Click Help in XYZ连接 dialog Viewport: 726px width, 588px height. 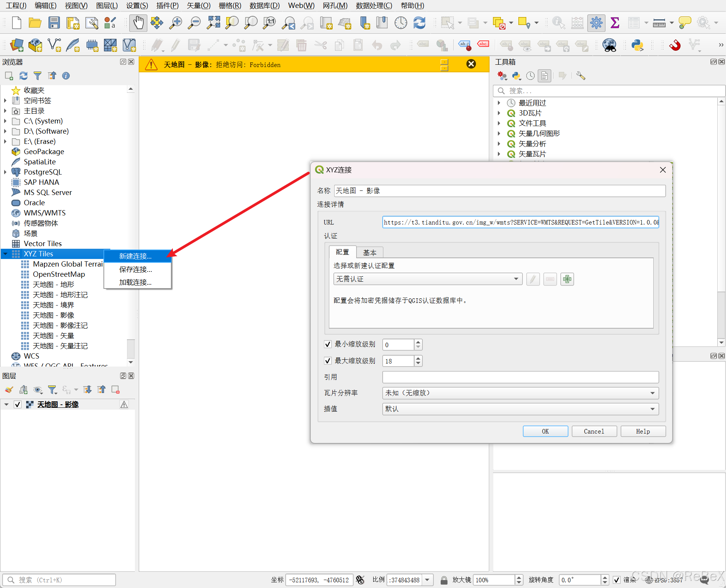click(x=643, y=431)
